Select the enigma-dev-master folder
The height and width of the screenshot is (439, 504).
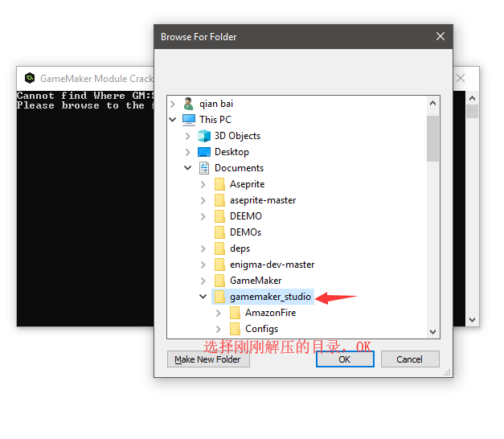(x=272, y=265)
